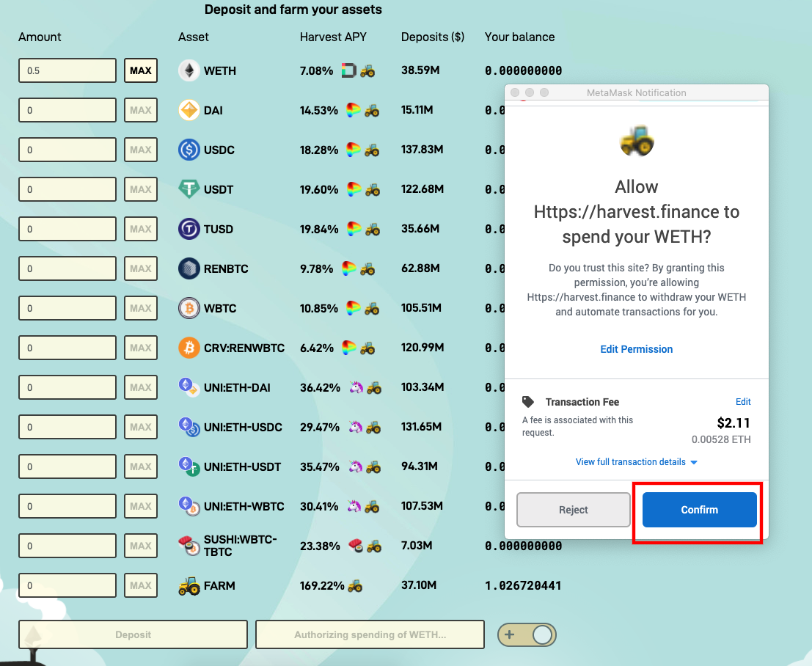Click the tractor icon in MetaMask popup
This screenshot has height=666, width=812.
(x=637, y=141)
